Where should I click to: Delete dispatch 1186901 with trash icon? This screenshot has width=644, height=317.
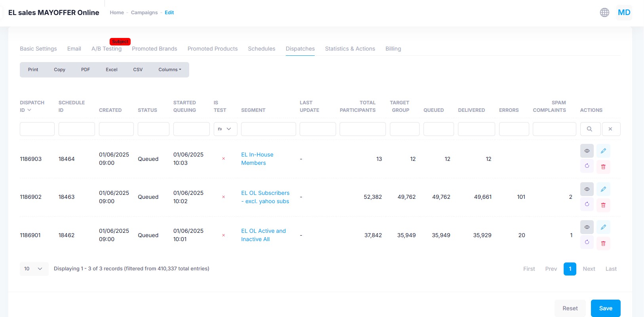coord(603,243)
